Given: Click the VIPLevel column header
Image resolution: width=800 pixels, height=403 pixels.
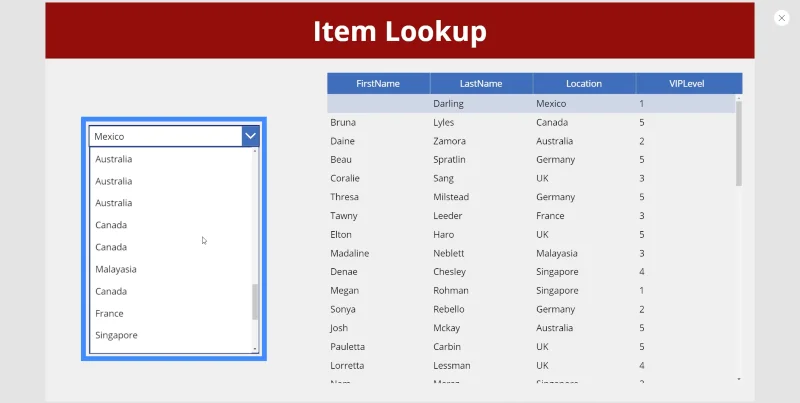Looking at the screenshot, I should 689,84.
